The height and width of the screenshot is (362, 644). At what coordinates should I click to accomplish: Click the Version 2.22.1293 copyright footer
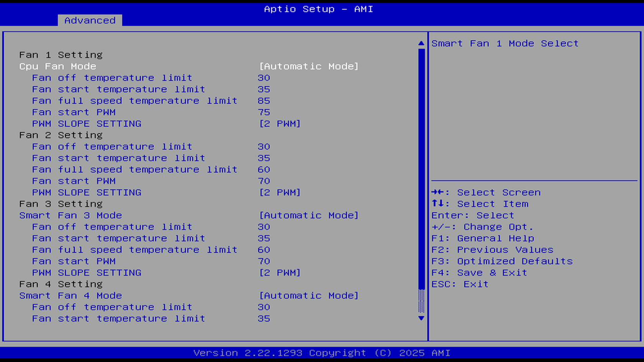tap(322, 353)
